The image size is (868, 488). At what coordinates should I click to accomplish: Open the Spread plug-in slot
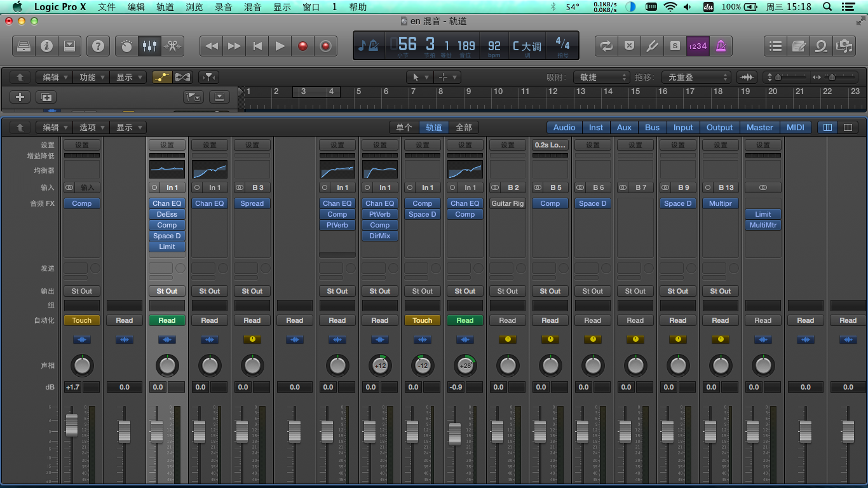[252, 203]
